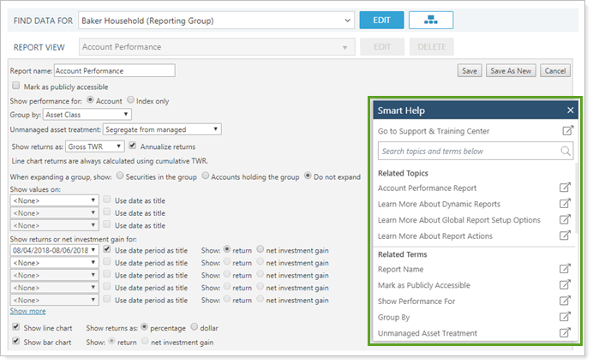Open the Show returns as Gross TWR dropdown

[x=95, y=146]
